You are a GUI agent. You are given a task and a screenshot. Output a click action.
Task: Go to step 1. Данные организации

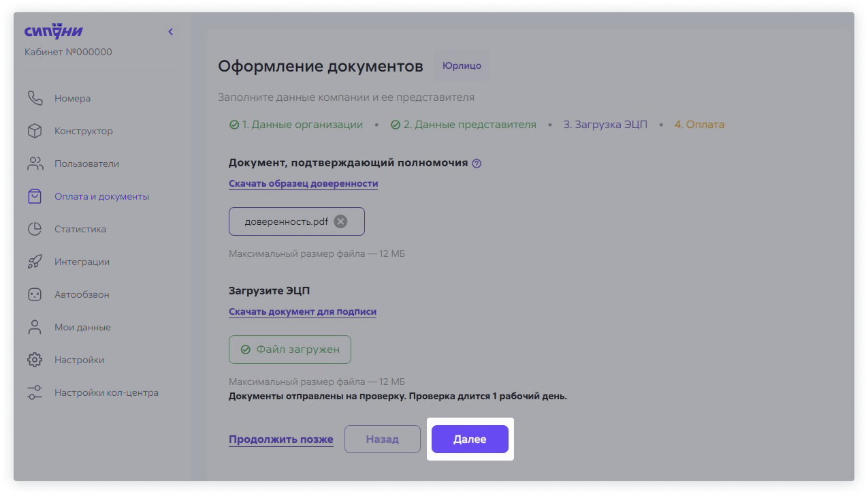(302, 125)
